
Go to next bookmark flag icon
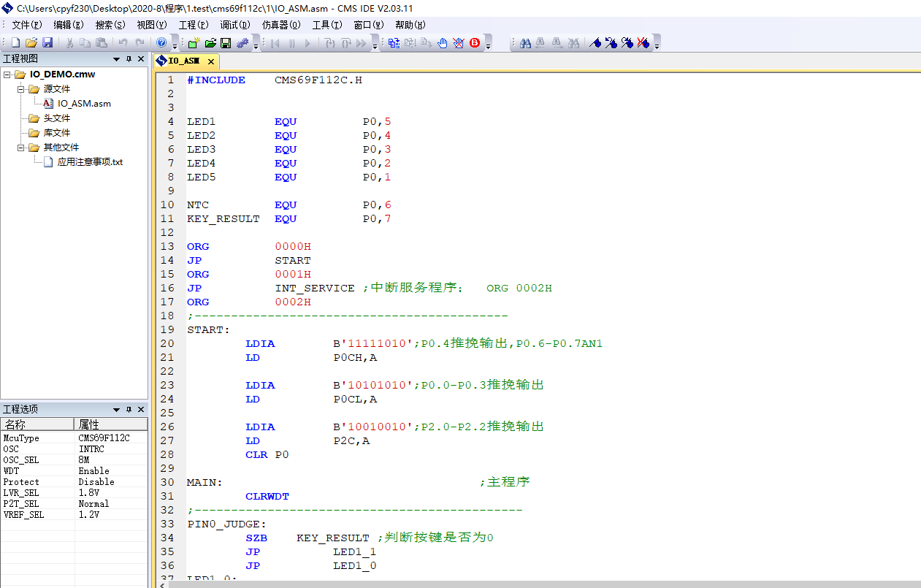pyautogui.click(x=627, y=43)
